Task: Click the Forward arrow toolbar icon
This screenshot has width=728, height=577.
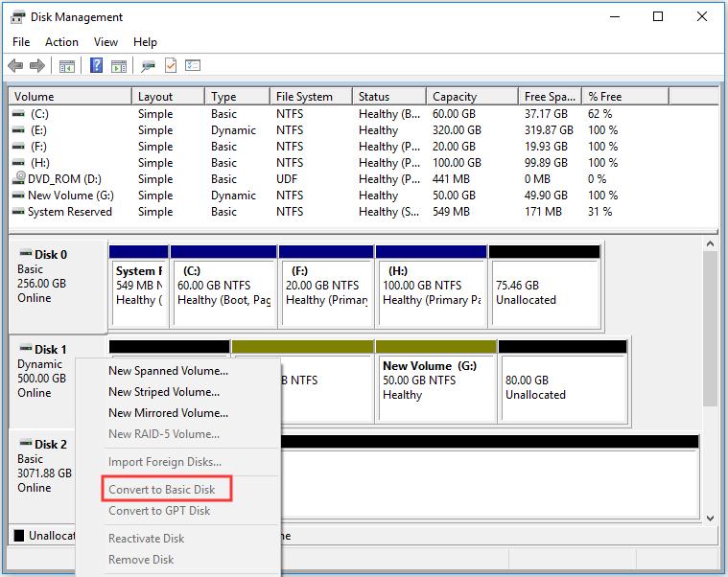Action: 36,66
